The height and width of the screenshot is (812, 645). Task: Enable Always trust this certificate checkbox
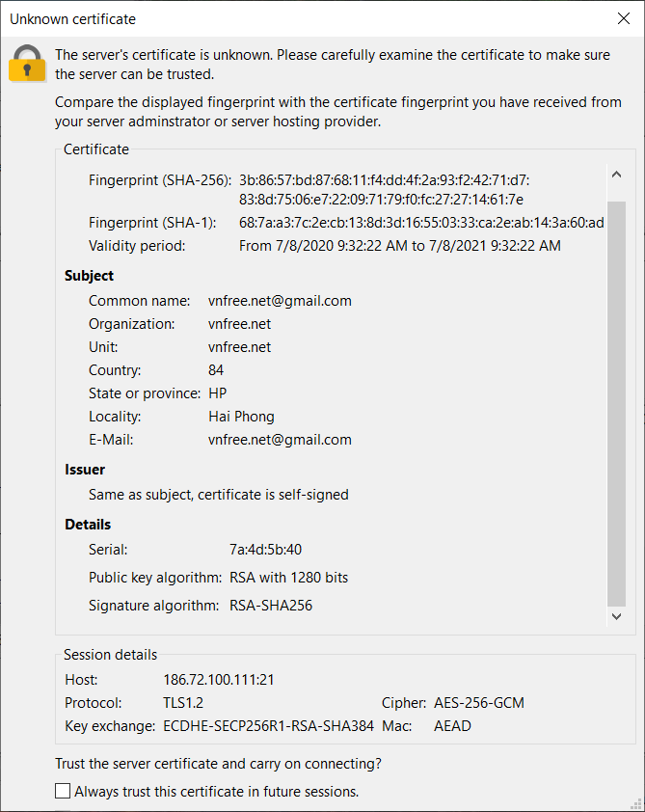pyautogui.click(x=64, y=792)
